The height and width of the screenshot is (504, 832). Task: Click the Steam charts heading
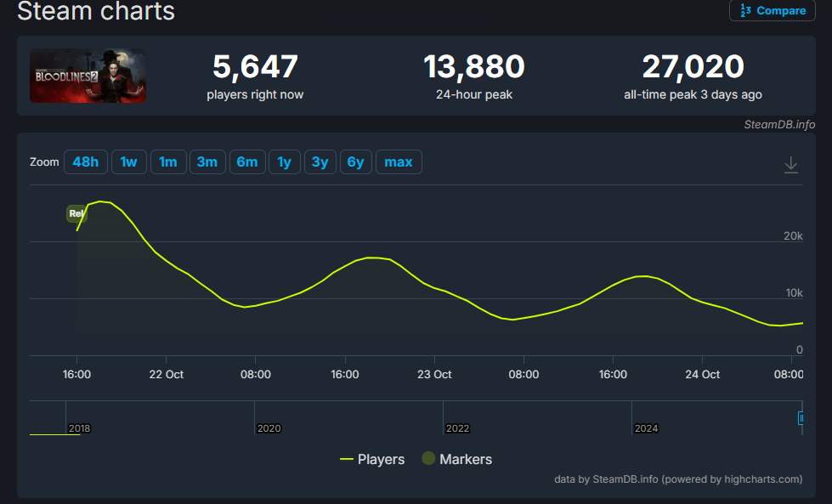(x=96, y=11)
